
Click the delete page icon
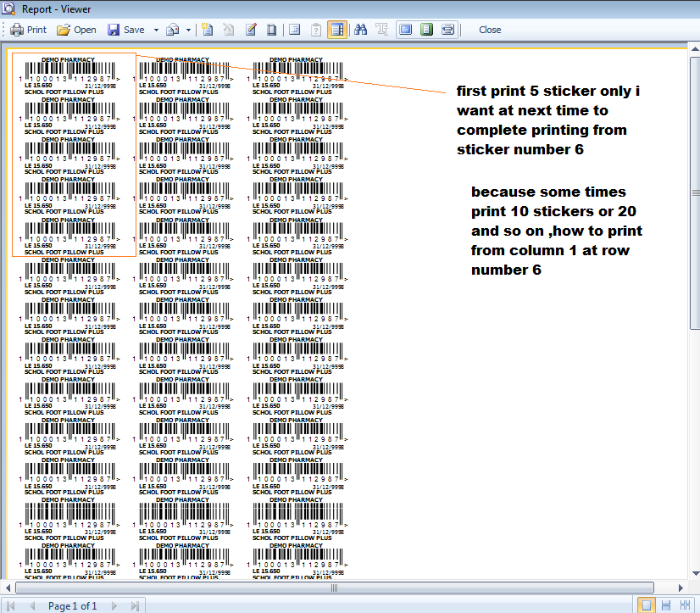229,30
